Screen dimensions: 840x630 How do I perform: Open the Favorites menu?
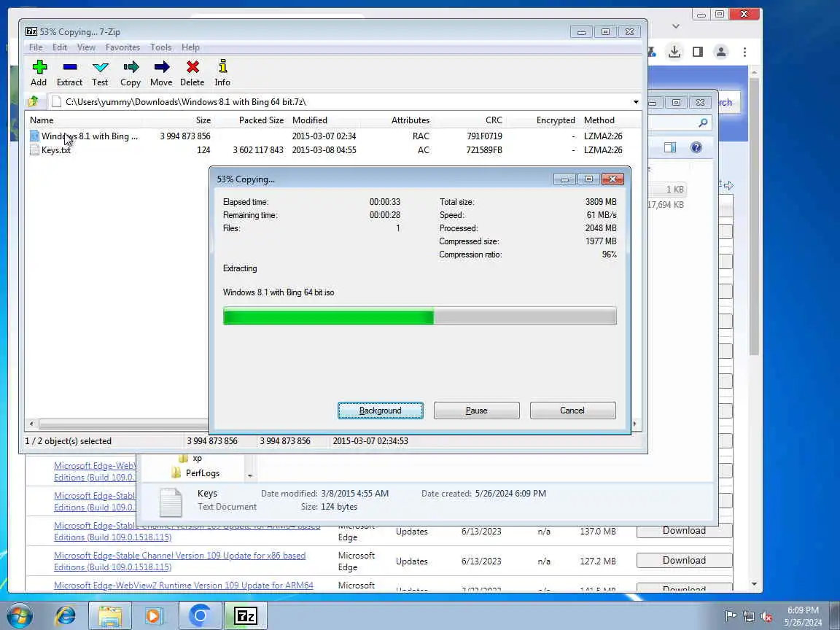click(x=122, y=47)
